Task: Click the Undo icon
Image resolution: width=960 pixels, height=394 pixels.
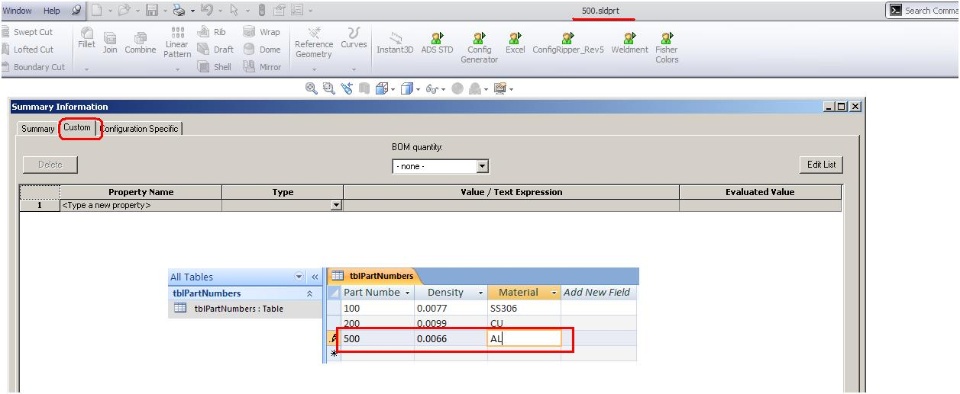Action: [206, 10]
